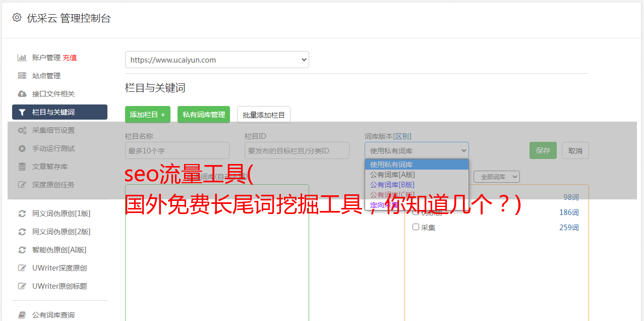Image resolution: width=644 pixels, height=321 pixels.
Task: Click the refresh icon for 同义词伪原创[1版]
Action: [22, 213]
